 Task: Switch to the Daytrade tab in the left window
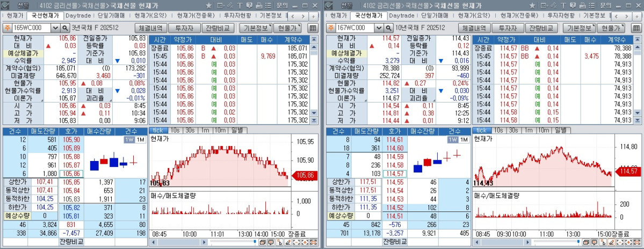click(x=79, y=16)
